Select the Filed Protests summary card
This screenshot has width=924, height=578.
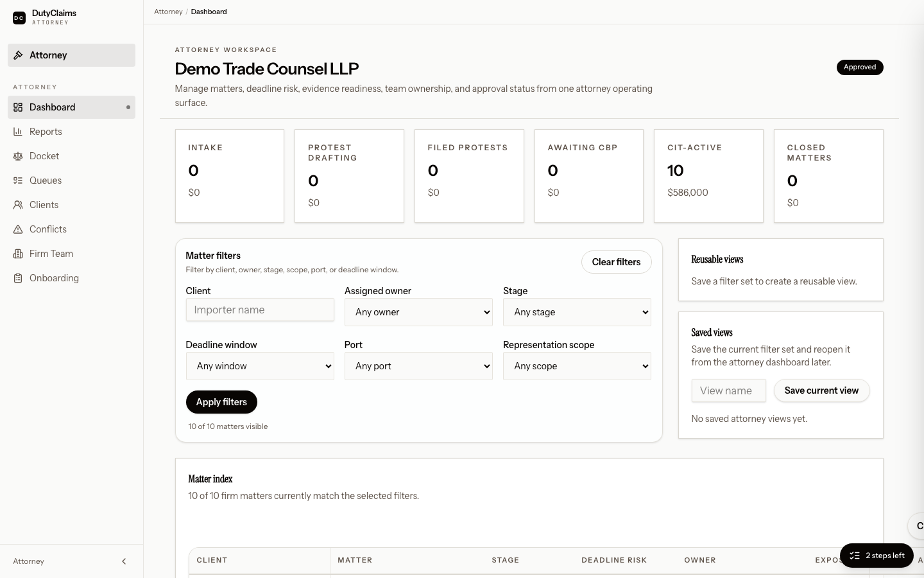click(469, 176)
